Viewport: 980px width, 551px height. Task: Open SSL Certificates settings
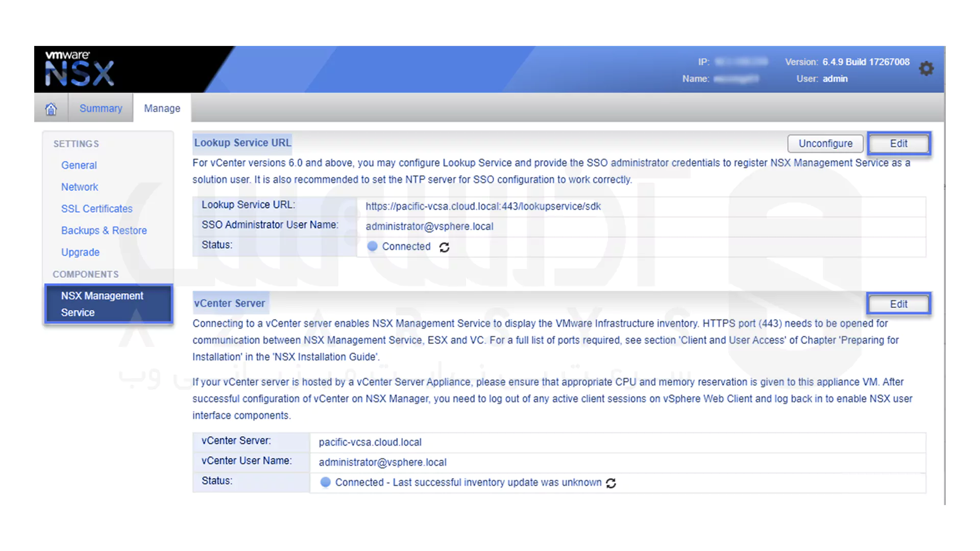click(x=97, y=209)
